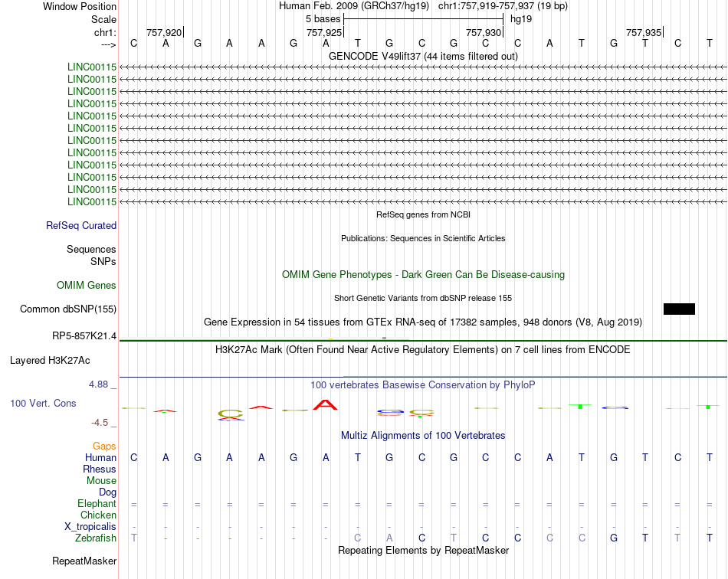Click the -4.5 conservation minimum value

click(100, 422)
